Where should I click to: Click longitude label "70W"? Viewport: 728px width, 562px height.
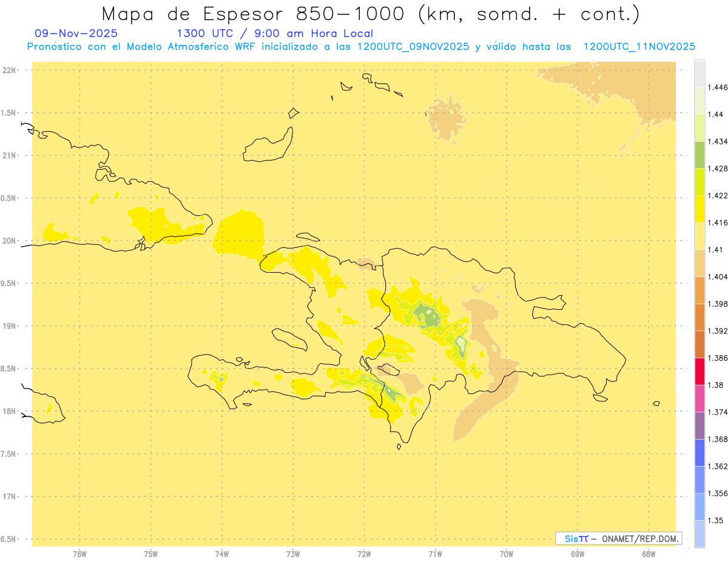(x=507, y=554)
